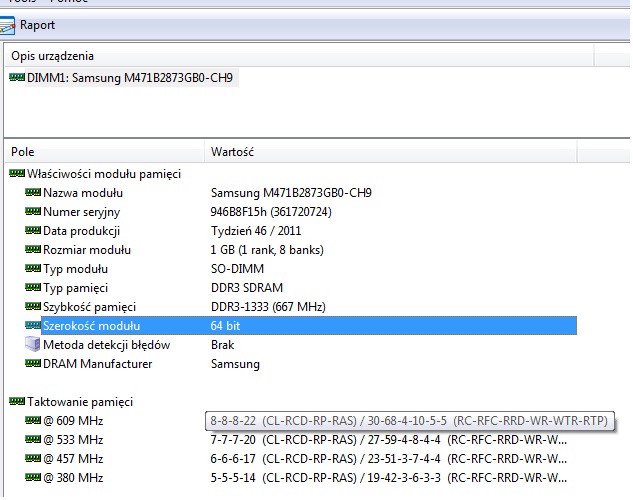Click the Taktowanie pamięci group icon
The width and height of the screenshot is (633, 500).
pos(17,401)
